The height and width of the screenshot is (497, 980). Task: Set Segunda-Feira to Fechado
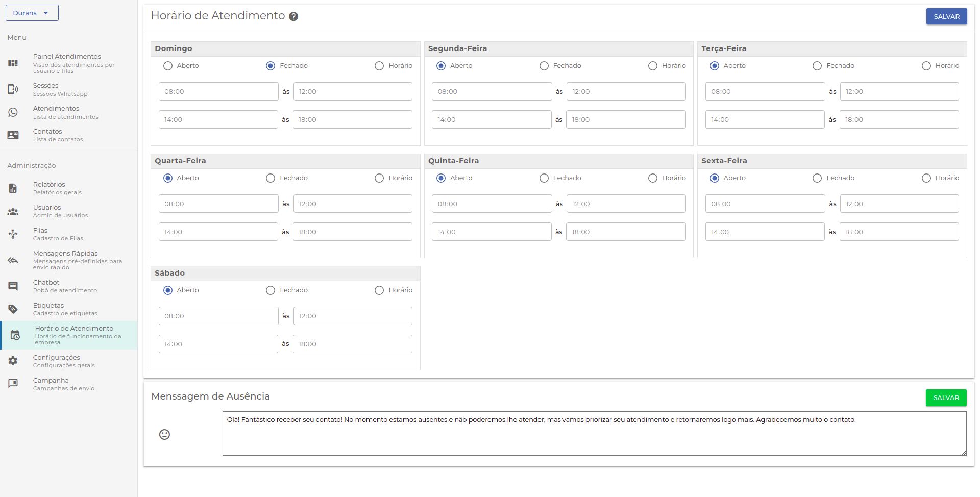click(x=544, y=66)
